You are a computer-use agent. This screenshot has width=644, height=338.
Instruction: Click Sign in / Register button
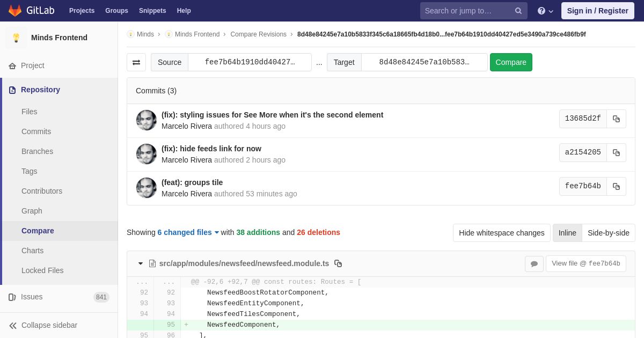tap(597, 11)
